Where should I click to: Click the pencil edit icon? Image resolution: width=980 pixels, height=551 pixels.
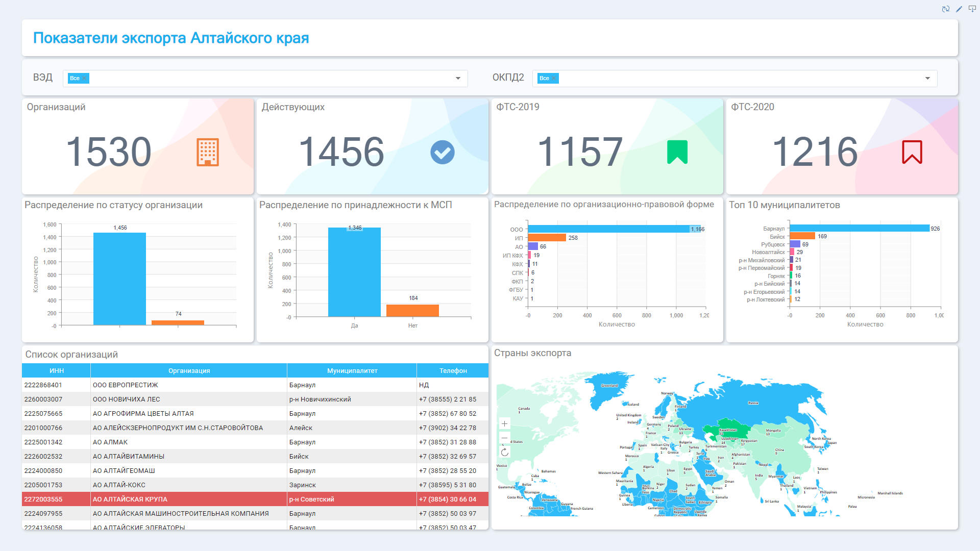[959, 9]
